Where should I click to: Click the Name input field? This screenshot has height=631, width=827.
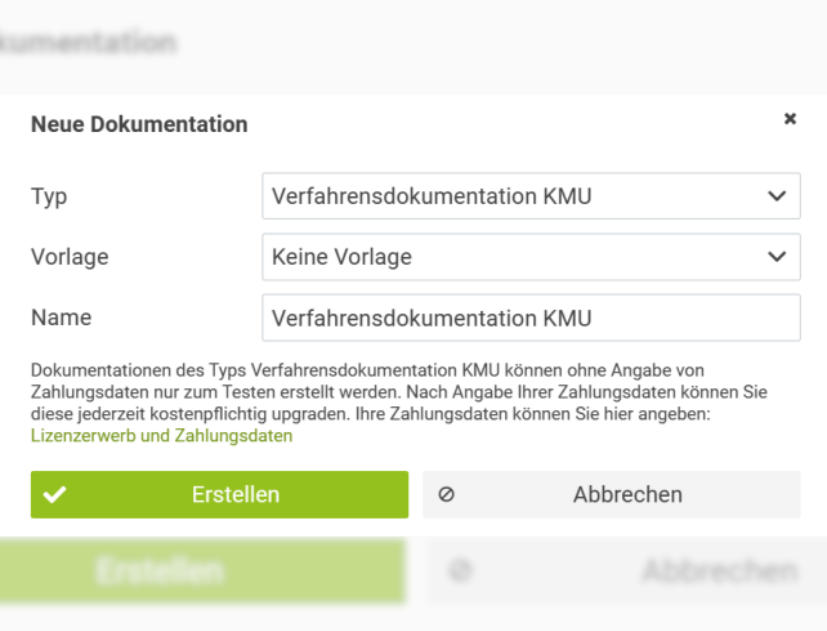531,318
